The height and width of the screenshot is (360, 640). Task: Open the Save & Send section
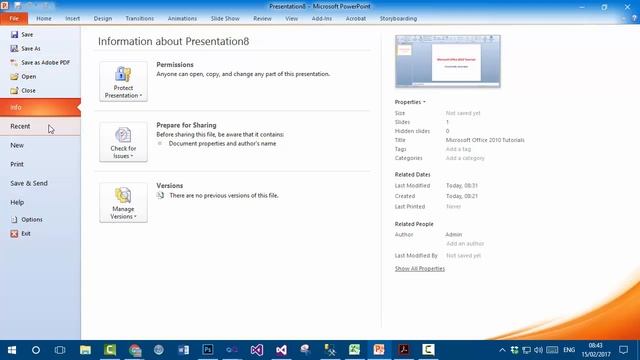pos(40,183)
